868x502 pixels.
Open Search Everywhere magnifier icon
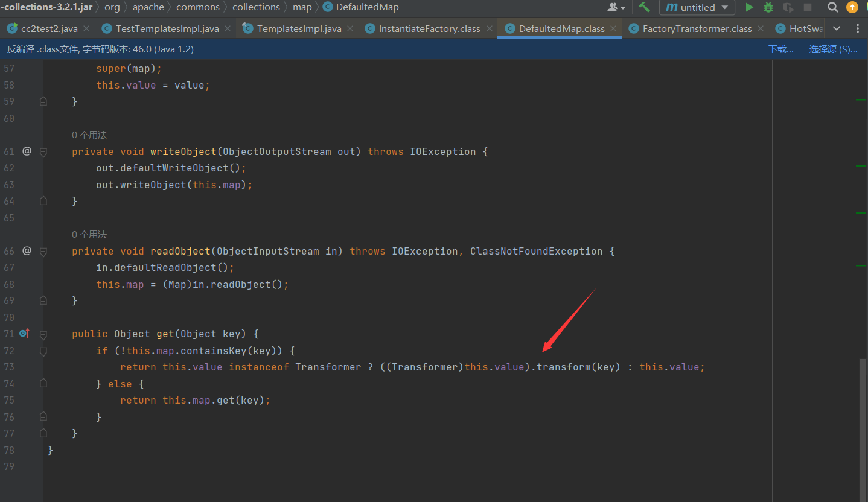click(833, 7)
